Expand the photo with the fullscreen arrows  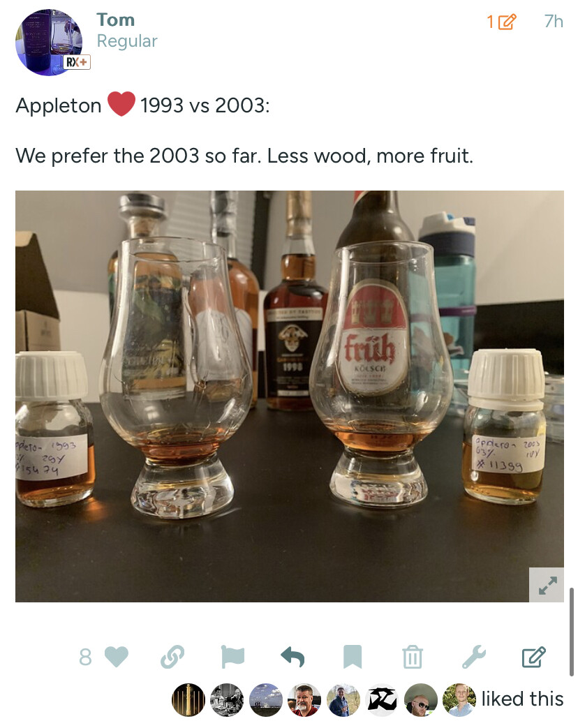pos(547,585)
